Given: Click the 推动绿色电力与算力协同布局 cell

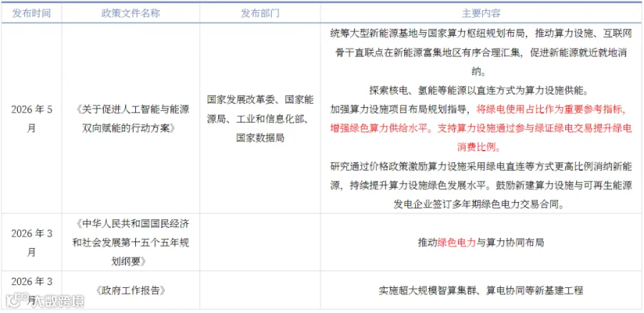Looking at the screenshot, I should tap(482, 242).
